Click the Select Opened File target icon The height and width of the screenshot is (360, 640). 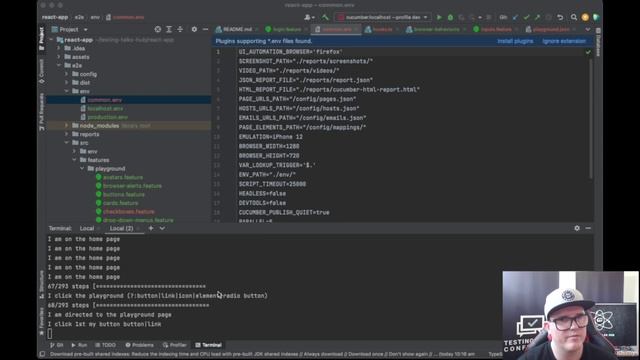point(158,29)
